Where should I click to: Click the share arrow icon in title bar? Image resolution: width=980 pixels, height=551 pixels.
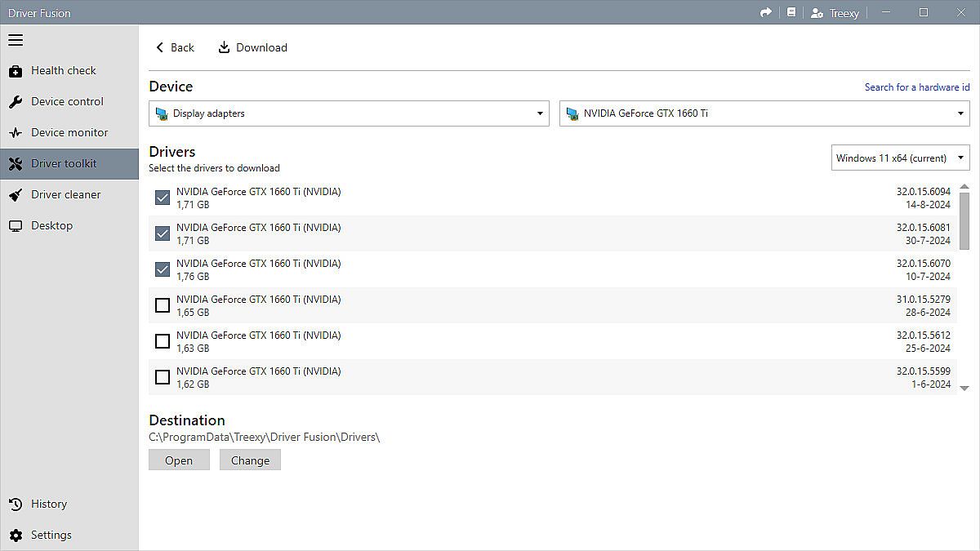(765, 12)
